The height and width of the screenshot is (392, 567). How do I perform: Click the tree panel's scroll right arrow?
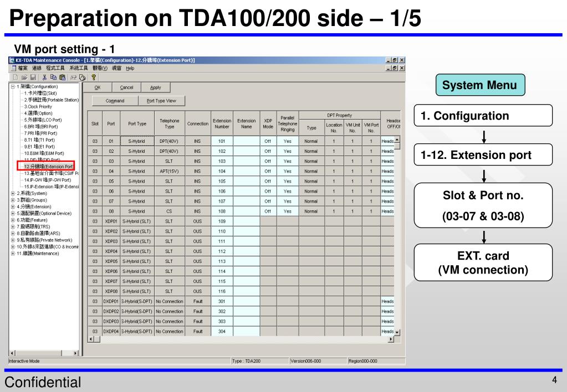75,353
